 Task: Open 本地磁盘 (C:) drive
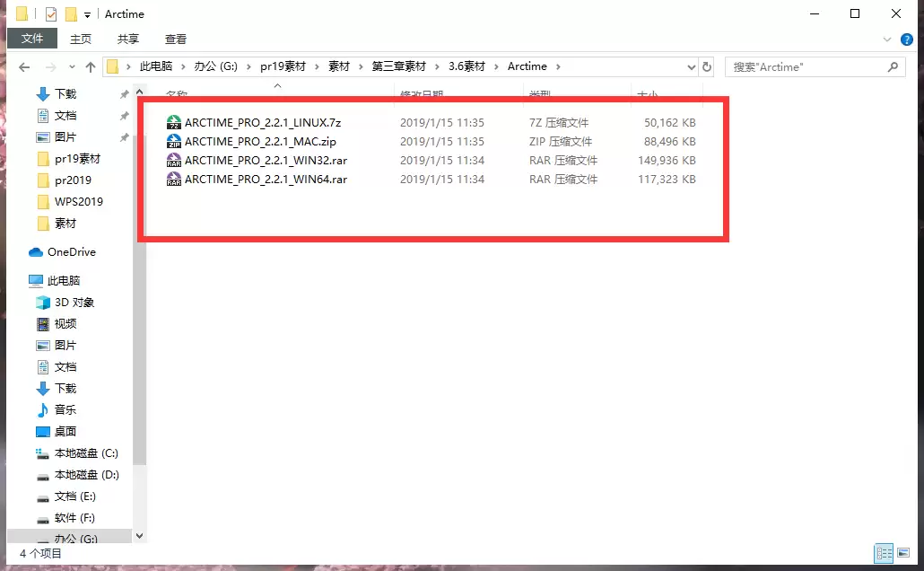tap(86, 453)
